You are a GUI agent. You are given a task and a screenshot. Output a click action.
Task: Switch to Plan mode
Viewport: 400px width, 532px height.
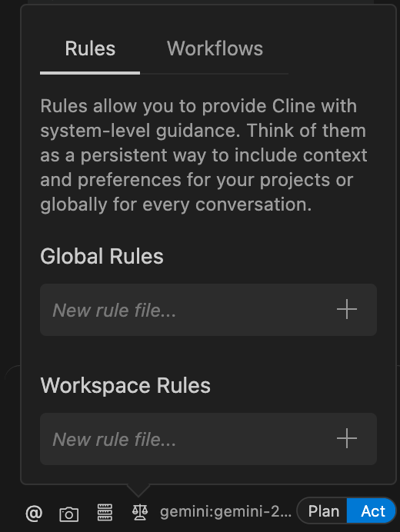coord(323,511)
